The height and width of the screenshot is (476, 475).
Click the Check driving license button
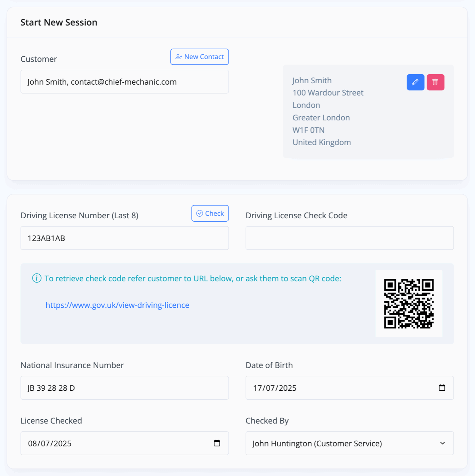coord(210,213)
